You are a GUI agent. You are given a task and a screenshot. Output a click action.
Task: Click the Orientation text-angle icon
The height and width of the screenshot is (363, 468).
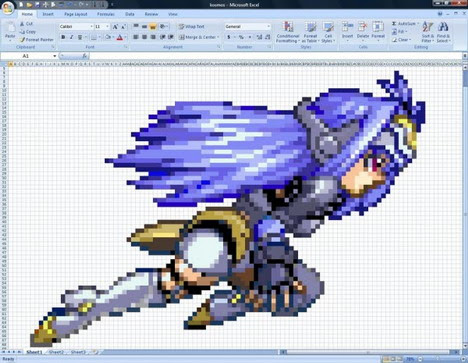[x=163, y=26]
